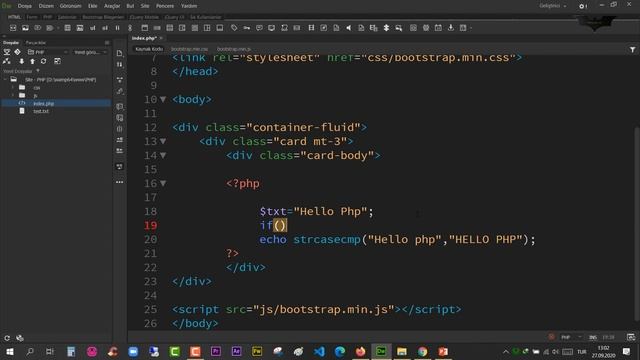Viewport: 640px width, 360px height.
Task: Click the Table insert icon in toolbar
Action: pyautogui.click(x=67, y=28)
